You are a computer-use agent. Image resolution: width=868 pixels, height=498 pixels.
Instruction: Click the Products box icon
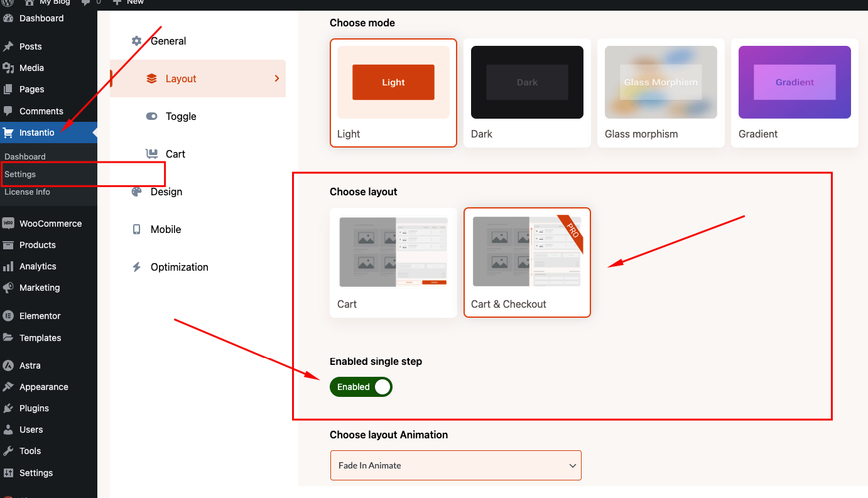tap(8, 245)
